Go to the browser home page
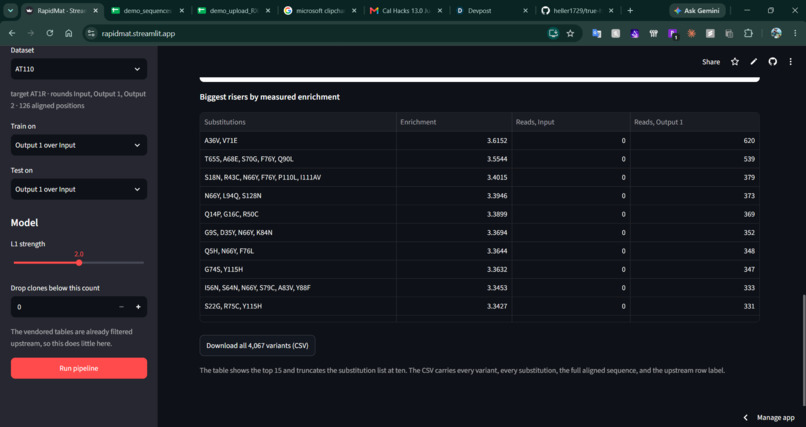Viewport: 806px width, 427px height. (x=68, y=33)
